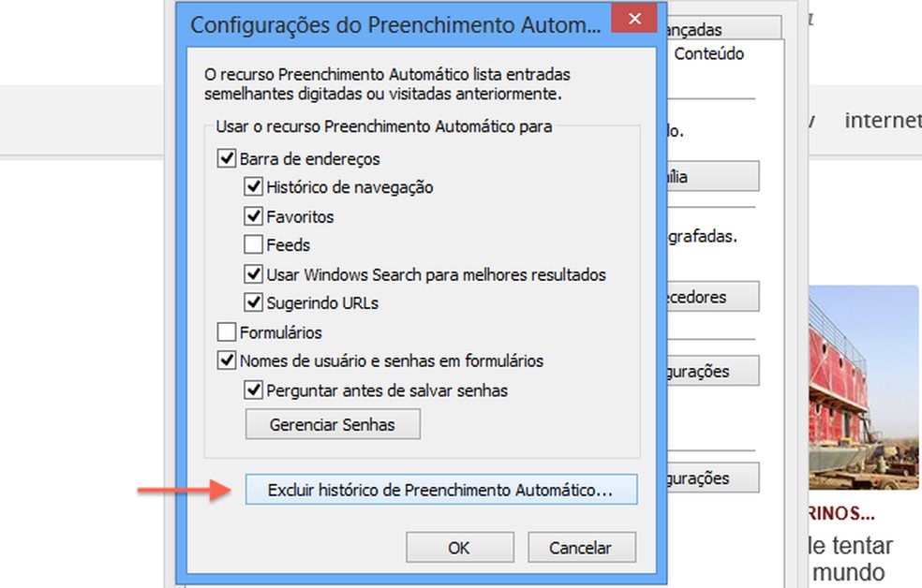The width and height of the screenshot is (922, 588).
Task: Uncheck Usar Windows Search para melhores resultados
Action: [x=253, y=273]
